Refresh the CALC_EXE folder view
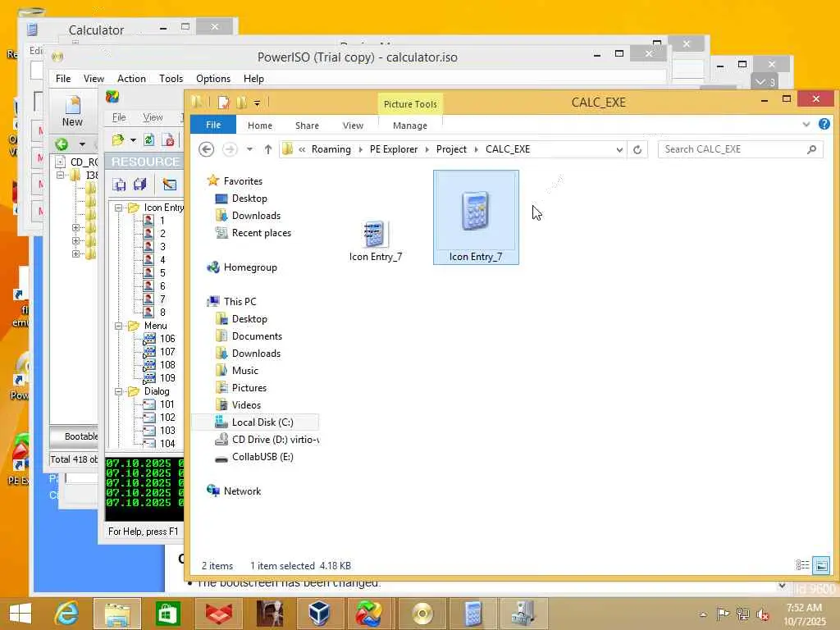This screenshot has height=630, width=840. click(x=637, y=149)
